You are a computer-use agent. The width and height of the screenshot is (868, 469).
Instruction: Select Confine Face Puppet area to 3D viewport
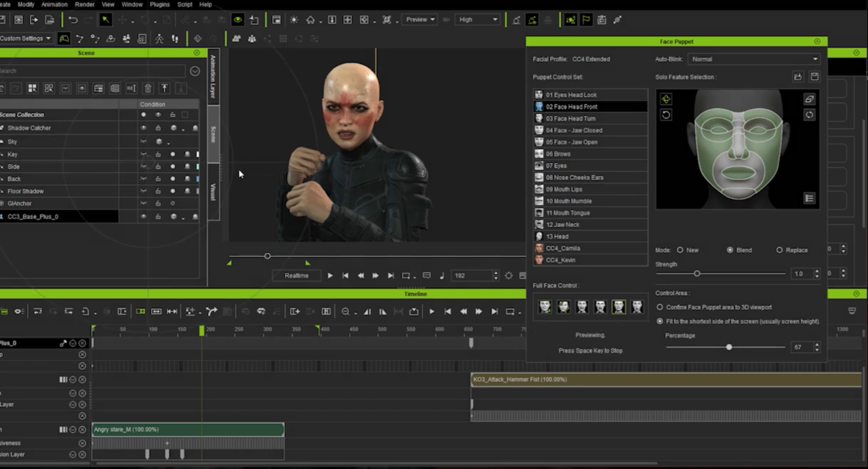(660, 307)
